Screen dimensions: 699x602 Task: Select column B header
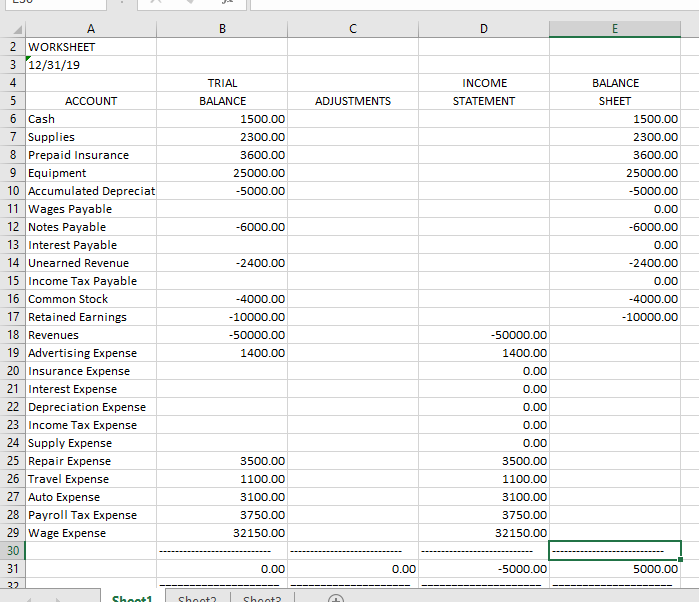pyautogui.click(x=222, y=29)
